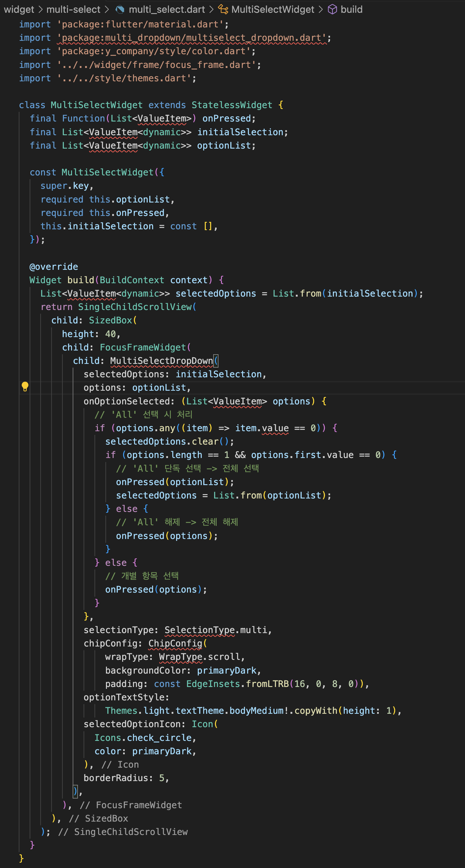
Task: Click the class symbol icon before MultiSelectWidget
Action: point(223,9)
